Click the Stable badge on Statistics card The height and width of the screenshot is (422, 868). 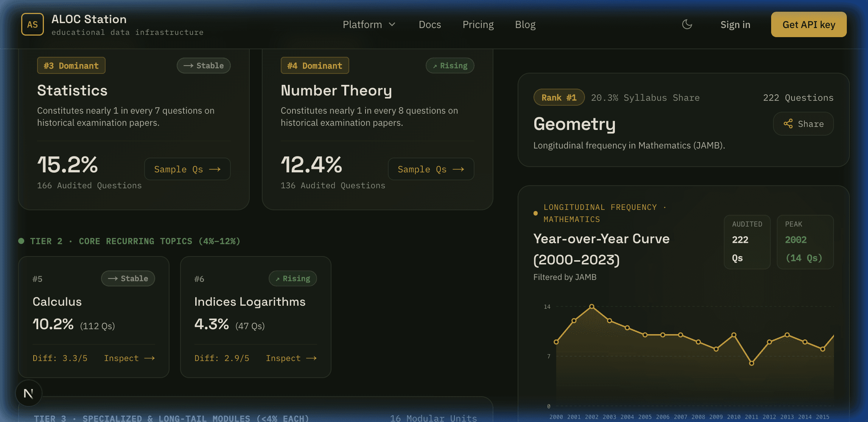pyautogui.click(x=204, y=66)
